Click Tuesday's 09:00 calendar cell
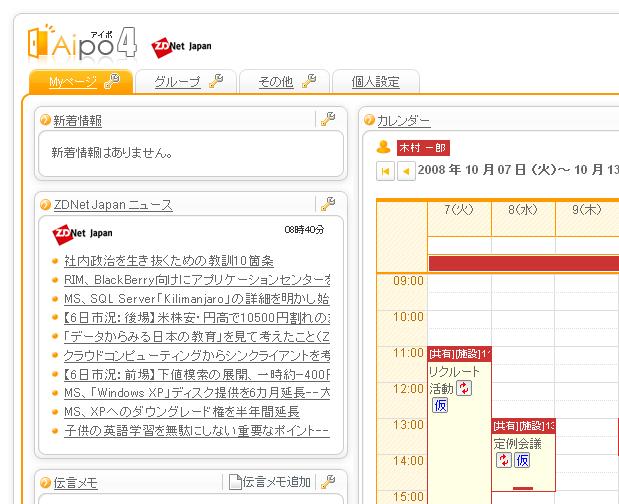This screenshot has height=504, width=619. click(x=460, y=284)
